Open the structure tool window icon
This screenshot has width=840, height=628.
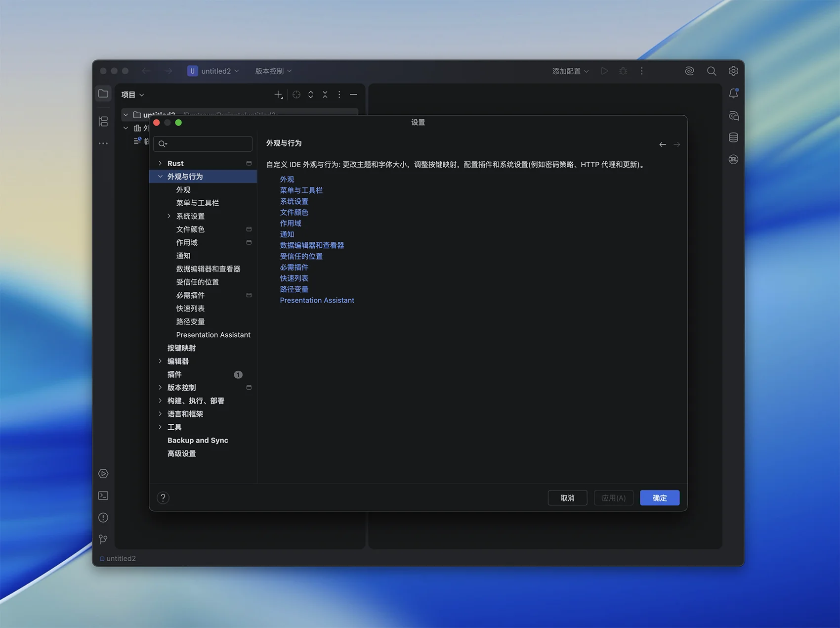coord(103,121)
